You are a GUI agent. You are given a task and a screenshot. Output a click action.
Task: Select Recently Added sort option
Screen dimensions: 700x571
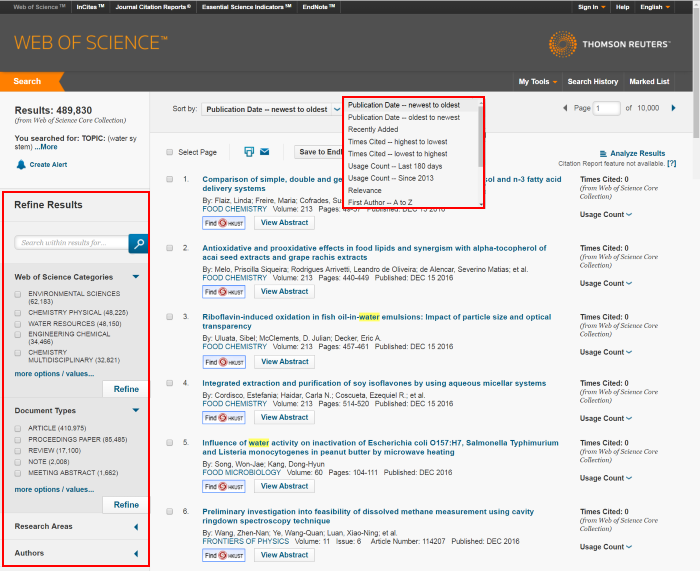373,129
